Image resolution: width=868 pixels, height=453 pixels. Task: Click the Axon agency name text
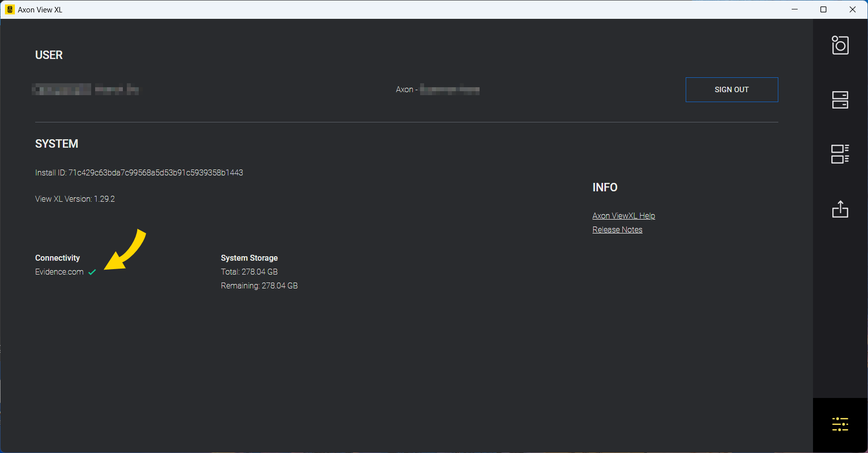click(x=437, y=90)
